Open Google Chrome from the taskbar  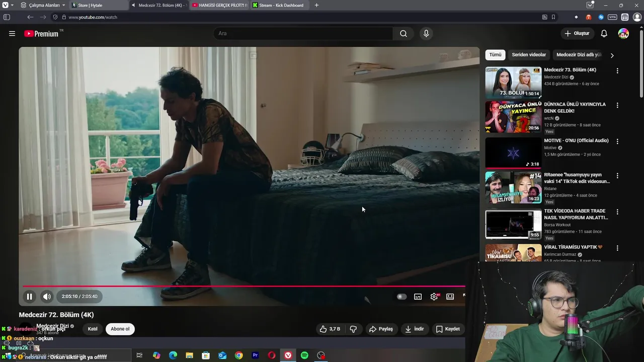[x=238, y=355]
